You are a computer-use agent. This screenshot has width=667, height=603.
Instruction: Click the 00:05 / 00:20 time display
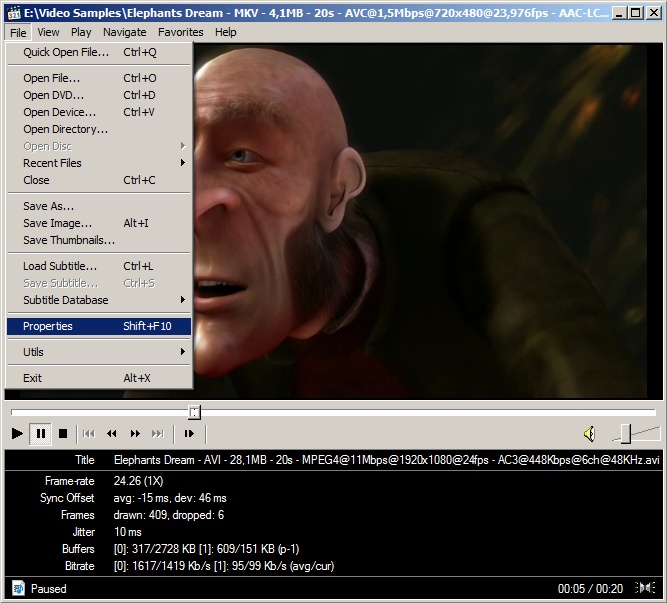590,589
